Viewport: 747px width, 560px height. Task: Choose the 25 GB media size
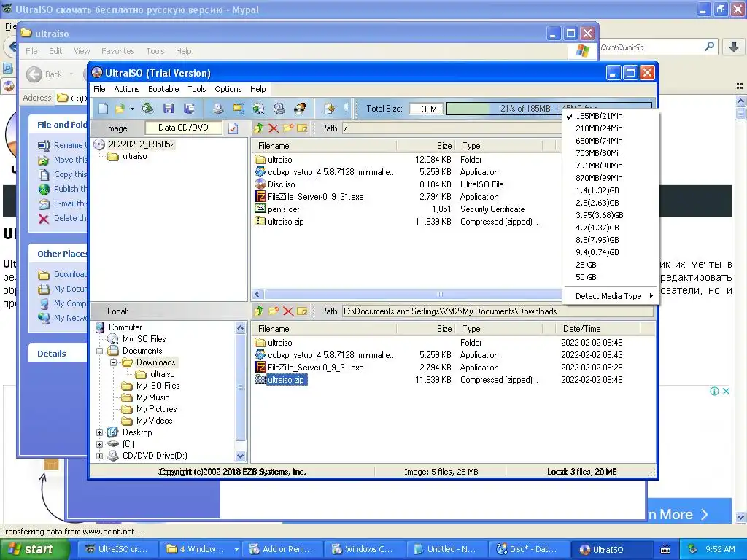pos(586,264)
